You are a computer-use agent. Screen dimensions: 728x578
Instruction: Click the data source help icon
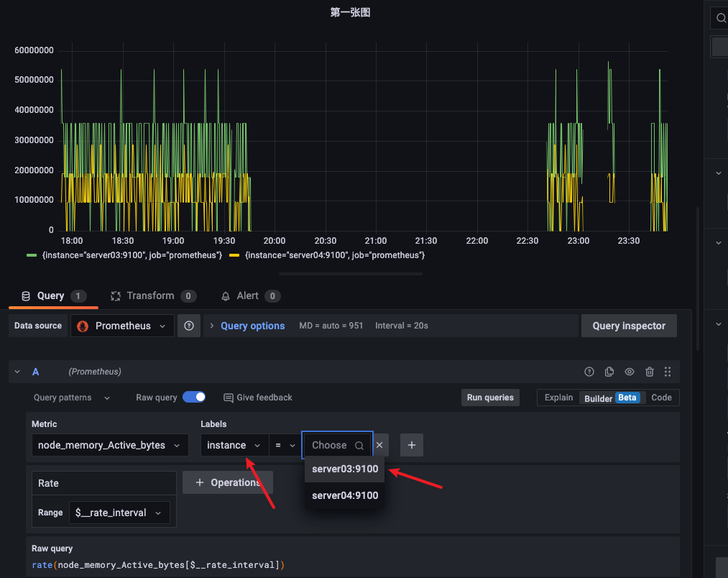189,326
